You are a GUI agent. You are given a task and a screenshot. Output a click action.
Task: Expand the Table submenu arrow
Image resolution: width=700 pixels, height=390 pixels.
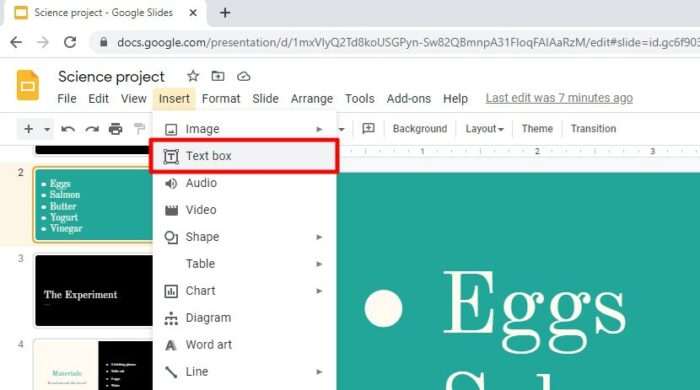319,264
